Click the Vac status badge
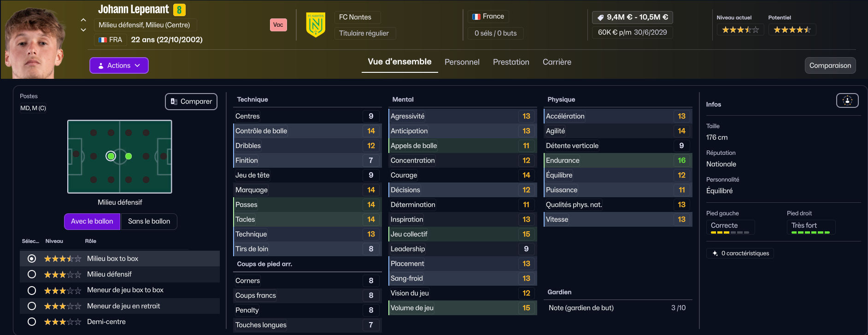The width and height of the screenshot is (868, 335). click(x=278, y=25)
